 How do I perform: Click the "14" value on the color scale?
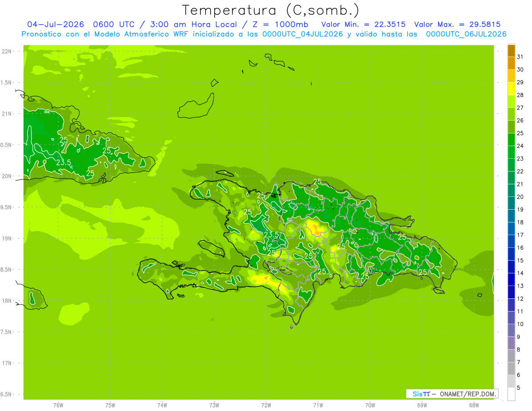[x=520, y=273]
